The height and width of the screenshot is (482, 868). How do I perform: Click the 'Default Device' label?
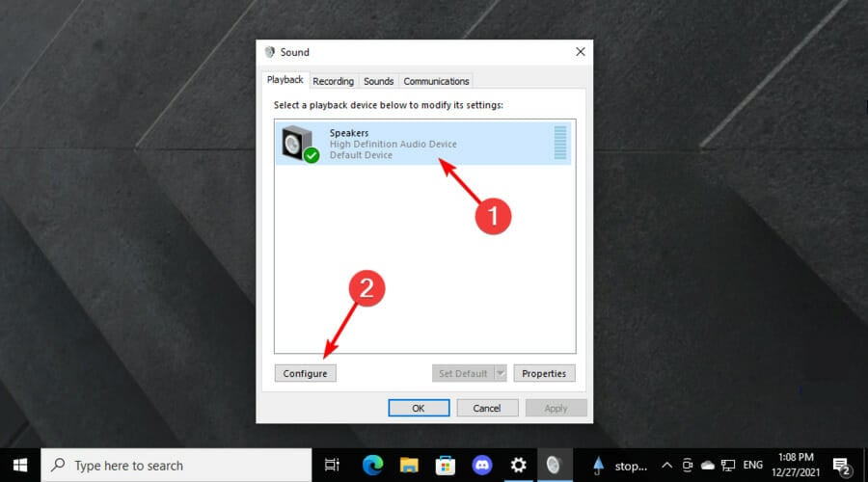tap(361, 155)
